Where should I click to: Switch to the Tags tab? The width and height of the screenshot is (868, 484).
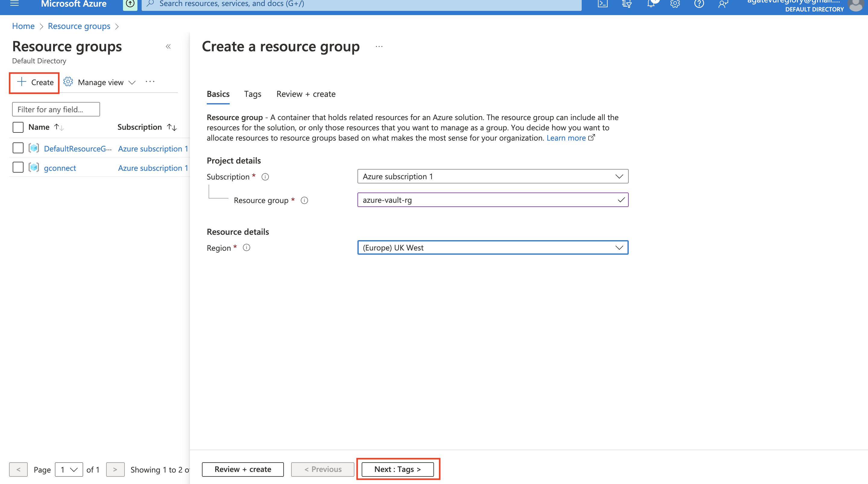click(252, 94)
